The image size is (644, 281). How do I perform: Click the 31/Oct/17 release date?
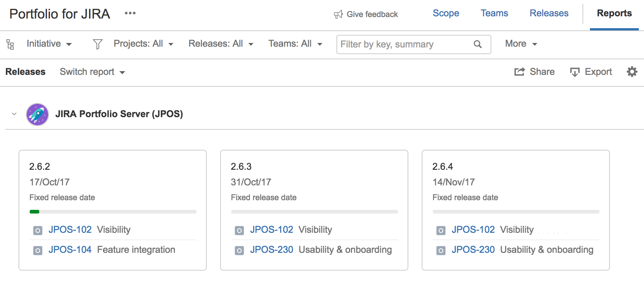tap(251, 182)
